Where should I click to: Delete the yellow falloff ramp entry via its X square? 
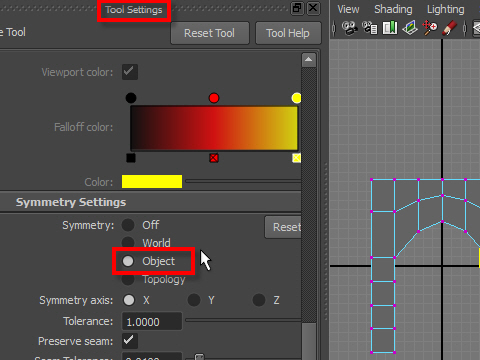[x=296, y=158]
